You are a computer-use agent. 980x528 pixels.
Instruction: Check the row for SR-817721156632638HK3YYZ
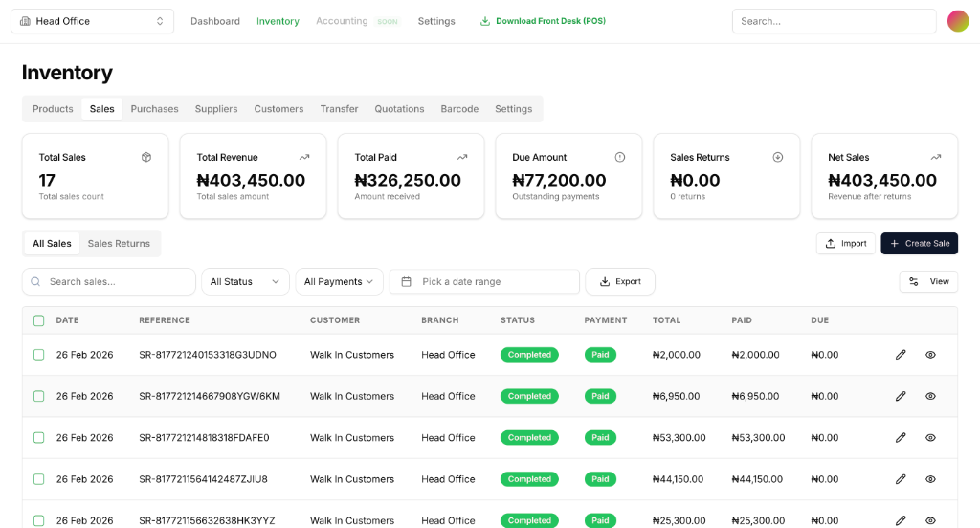click(38, 520)
